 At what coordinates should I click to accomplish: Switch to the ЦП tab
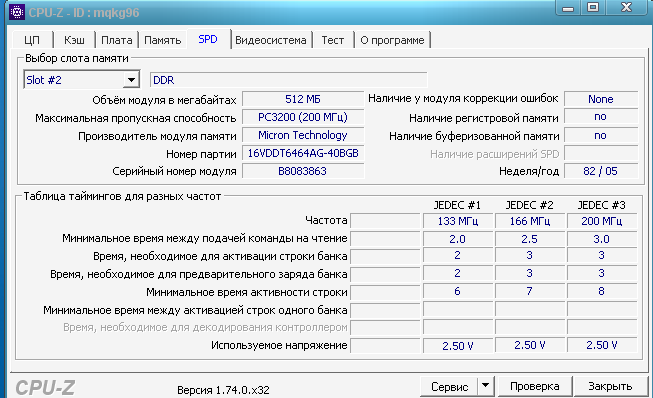[x=32, y=40]
